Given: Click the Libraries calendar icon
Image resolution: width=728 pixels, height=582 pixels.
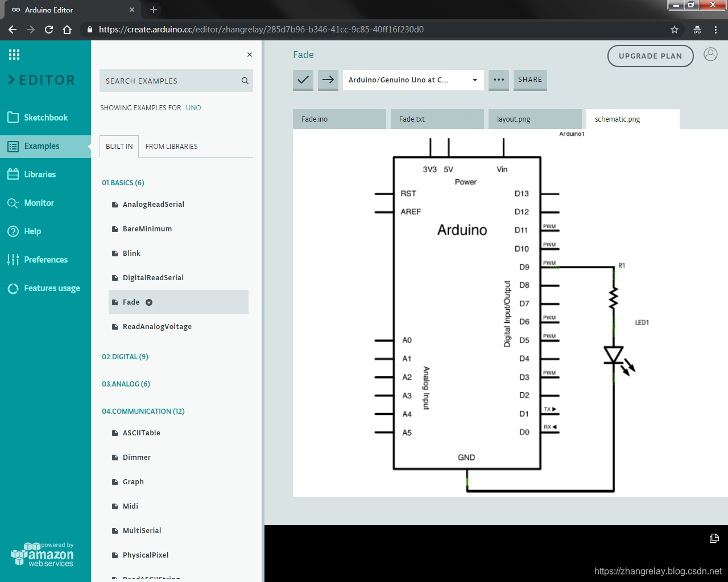Looking at the screenshot, I should click(13, 174).
